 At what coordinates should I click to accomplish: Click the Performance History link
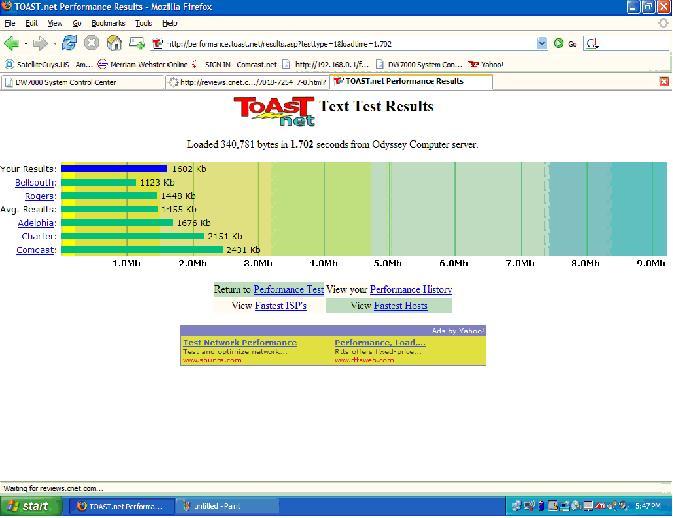(x=410, y=289)
